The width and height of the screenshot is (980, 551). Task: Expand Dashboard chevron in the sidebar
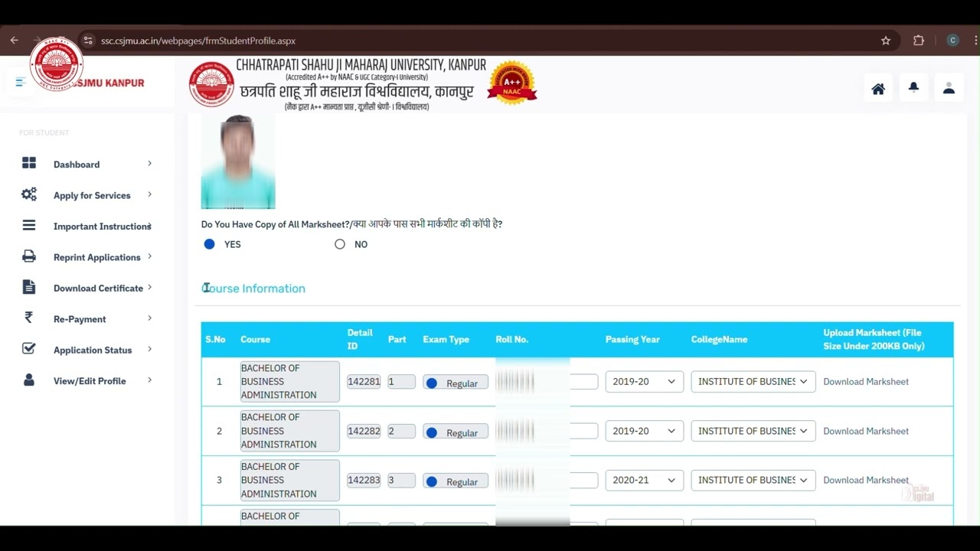149,163
